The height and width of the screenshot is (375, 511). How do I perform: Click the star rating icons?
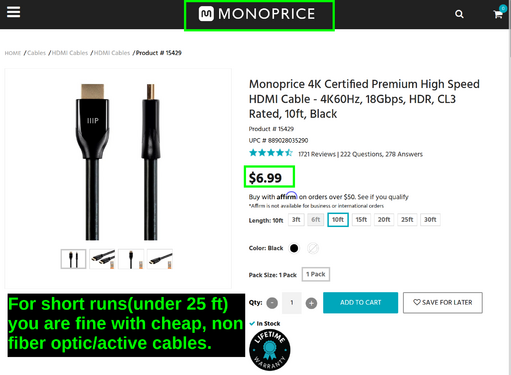pyautogui.click(x=271, y=153)
